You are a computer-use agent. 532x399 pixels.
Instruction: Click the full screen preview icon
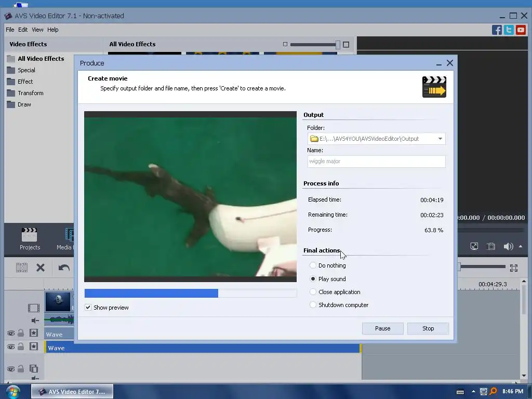coord(474,246)
